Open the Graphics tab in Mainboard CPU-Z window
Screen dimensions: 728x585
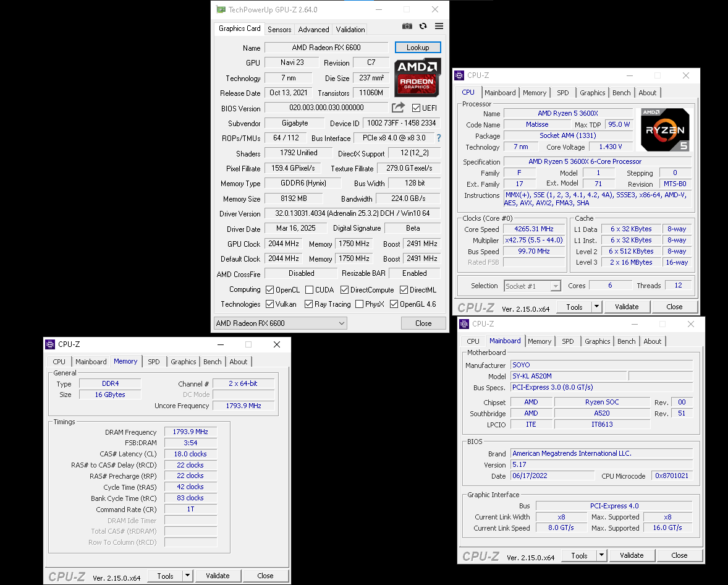click(x=598, y=341)
